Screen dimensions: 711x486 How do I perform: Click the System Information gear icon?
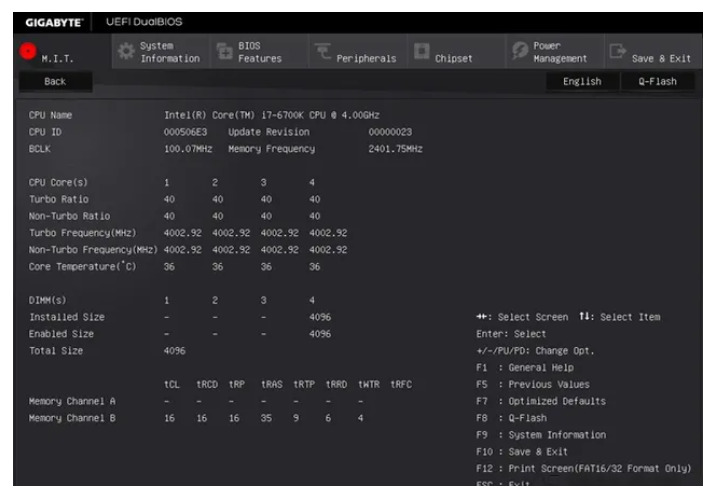pyautogui.click(x=126, y=52)
